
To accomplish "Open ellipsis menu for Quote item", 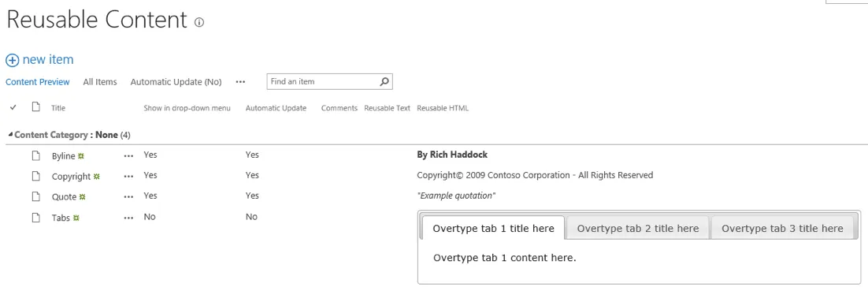I will (x=129, y=197).
